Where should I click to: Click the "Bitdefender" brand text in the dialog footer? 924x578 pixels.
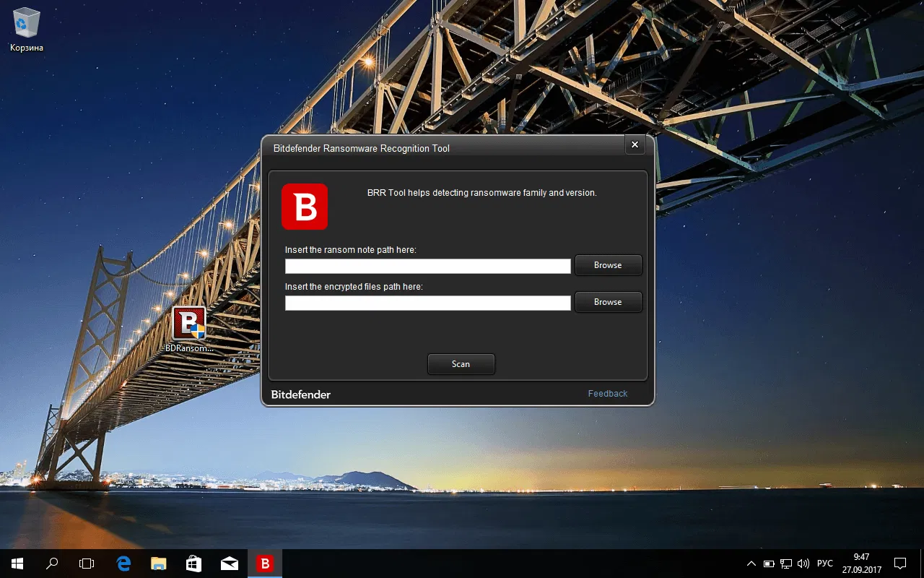(x=301, y=394)
